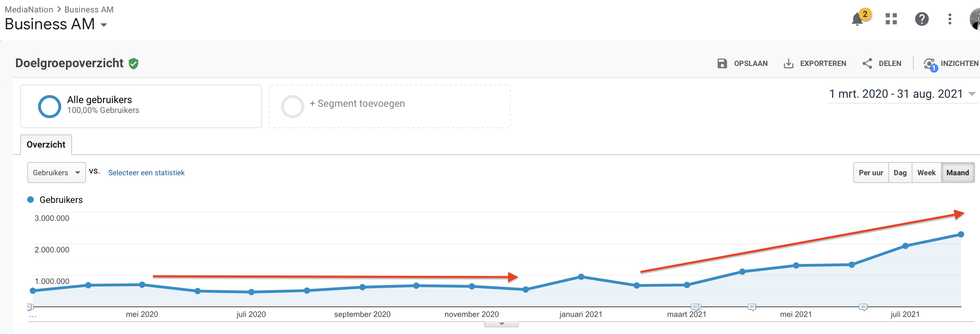Click Segment toevoegen box
The height and width of the screenshot is (334, 980).
[390, 106]
